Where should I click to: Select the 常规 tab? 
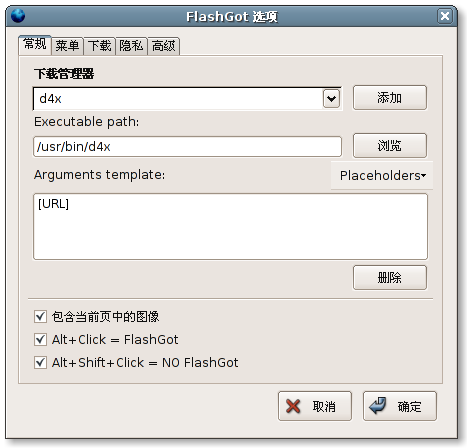click(x=35, y=44)
